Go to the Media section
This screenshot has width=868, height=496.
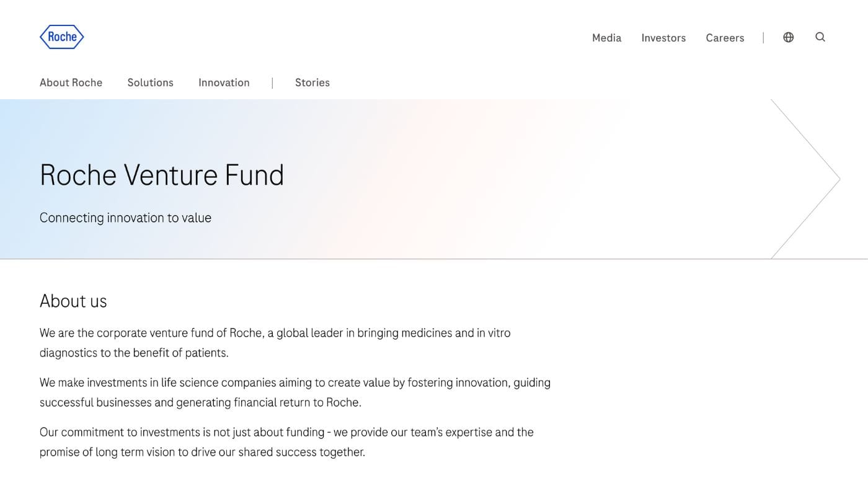click(606, 38)
